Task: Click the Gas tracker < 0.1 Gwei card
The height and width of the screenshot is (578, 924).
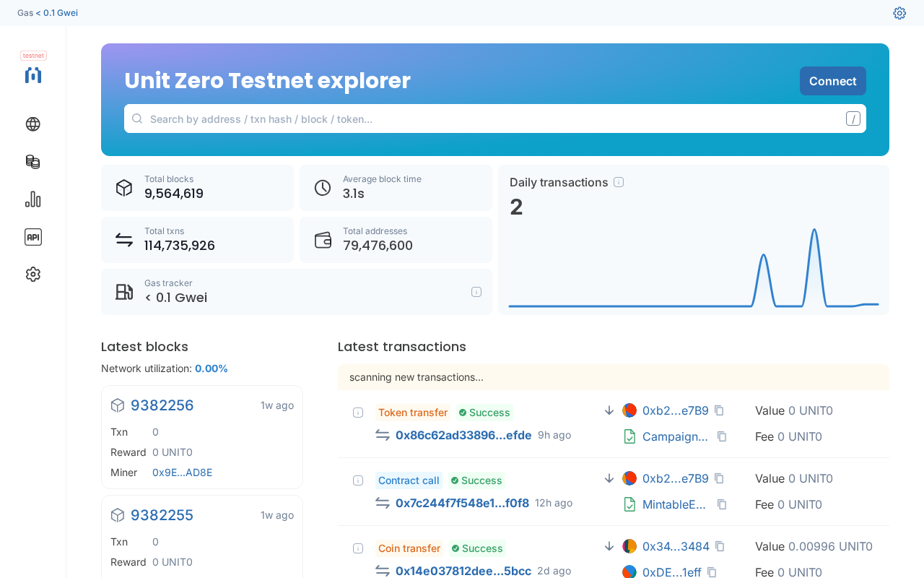Action: coord(297,292)
